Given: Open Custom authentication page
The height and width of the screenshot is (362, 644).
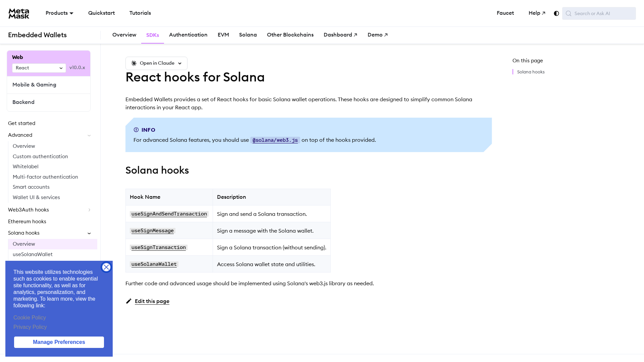Looking at the screenshot, I should point(40,157).
